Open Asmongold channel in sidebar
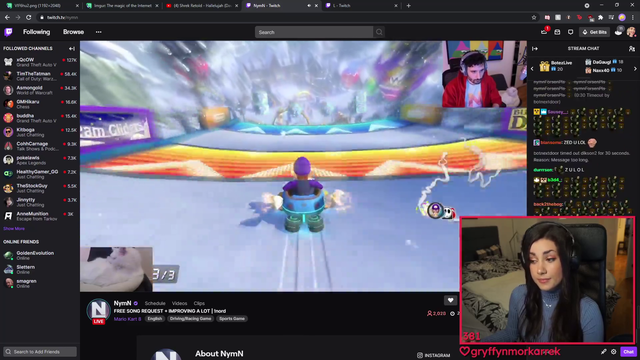The height and width of the screenshot is (360, 640). tap(40, 90)
